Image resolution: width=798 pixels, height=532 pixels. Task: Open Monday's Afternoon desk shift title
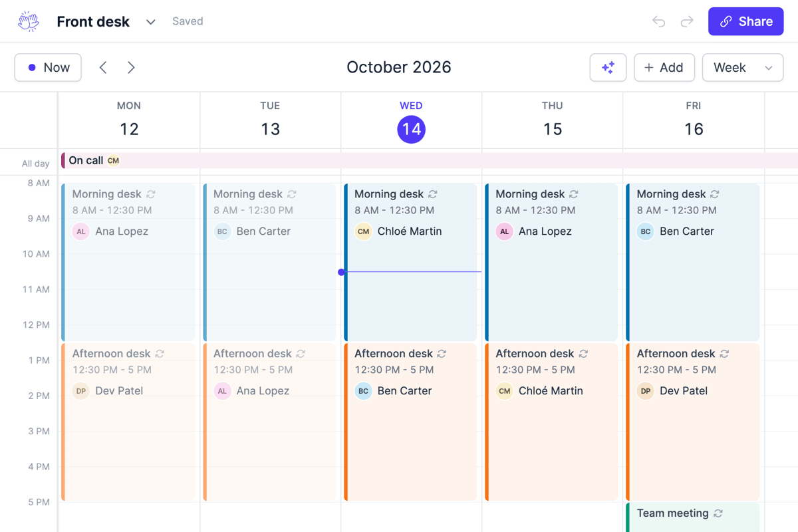(x=112, y=354)
